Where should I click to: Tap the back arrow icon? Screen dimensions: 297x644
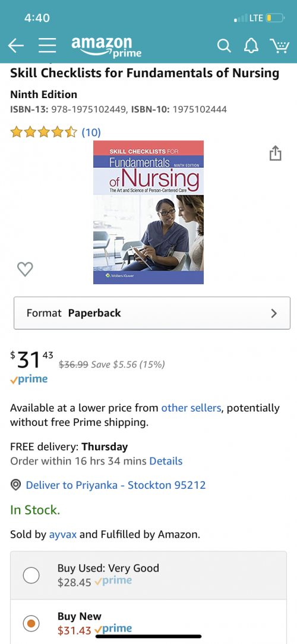point(16,46)
